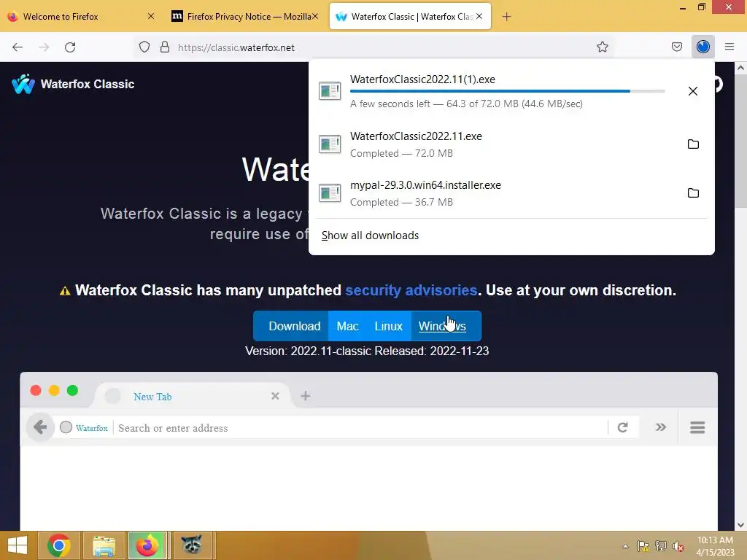
Task: Switch to Welcome to Firefox tab
Action: click(80, 17)
